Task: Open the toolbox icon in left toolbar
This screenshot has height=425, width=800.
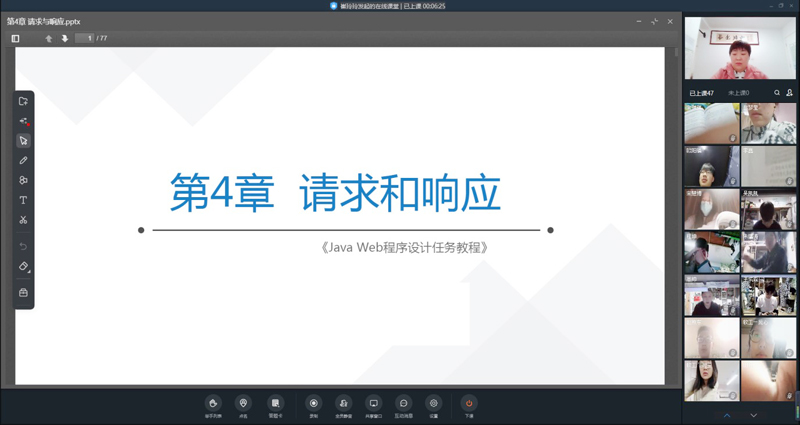Action: click(x=23, y=293)
